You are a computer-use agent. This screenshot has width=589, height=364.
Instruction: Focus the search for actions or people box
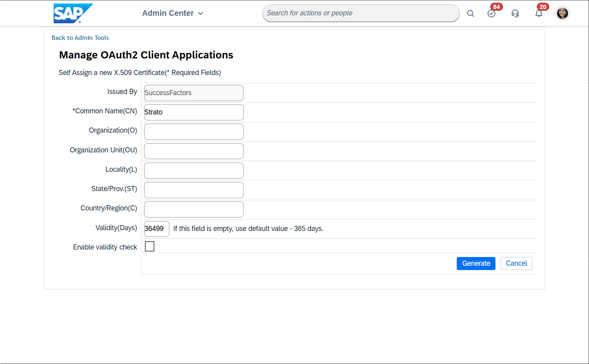pyautogui.click(x=361, y=13)
